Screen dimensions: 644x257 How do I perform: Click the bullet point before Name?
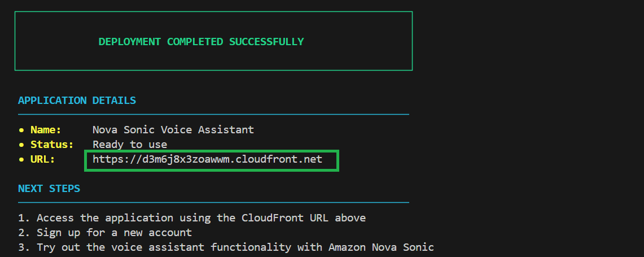[x=21, y=130]
